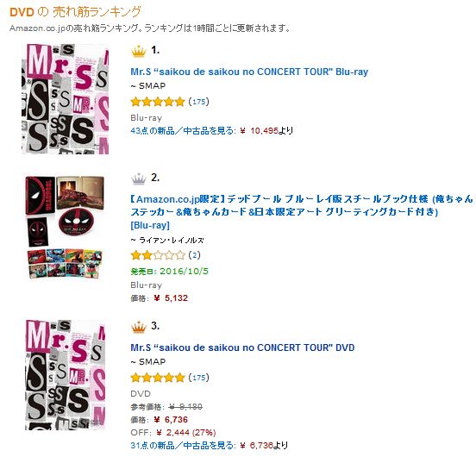
Task: Click the Mr.S DVD cover thumbnail
Action: 65,375
